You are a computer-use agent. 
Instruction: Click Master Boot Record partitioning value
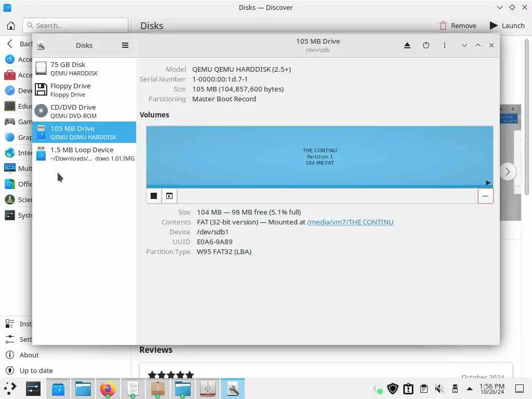pos(224,99)
